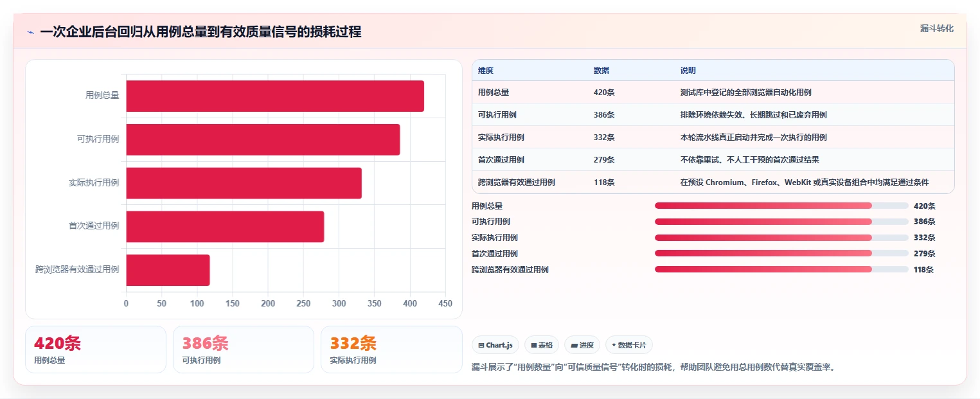Click the 首次通过用例 progress row label

pyautogui.click(x=495, y=253)
